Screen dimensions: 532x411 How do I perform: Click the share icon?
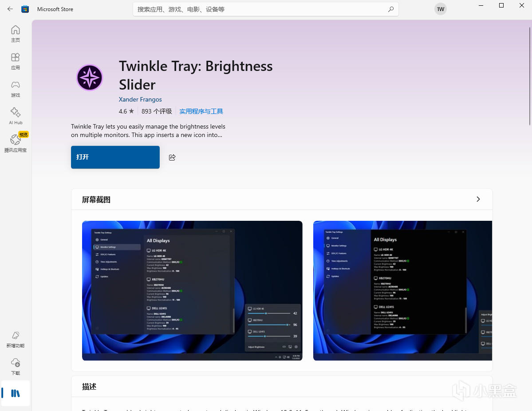(x=172, y=157)
